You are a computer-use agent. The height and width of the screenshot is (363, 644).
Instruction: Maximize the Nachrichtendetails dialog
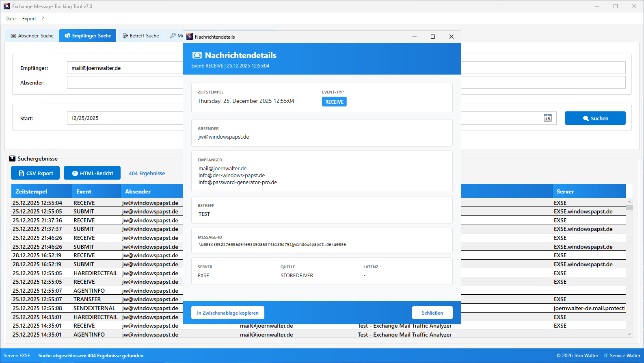(432, 37)
